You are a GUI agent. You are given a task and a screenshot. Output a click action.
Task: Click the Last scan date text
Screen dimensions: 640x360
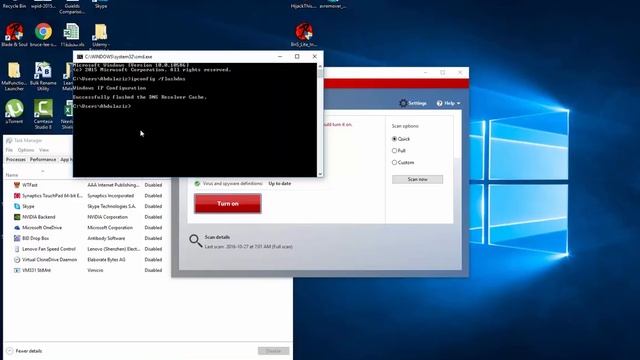click(x=248, y=247)
